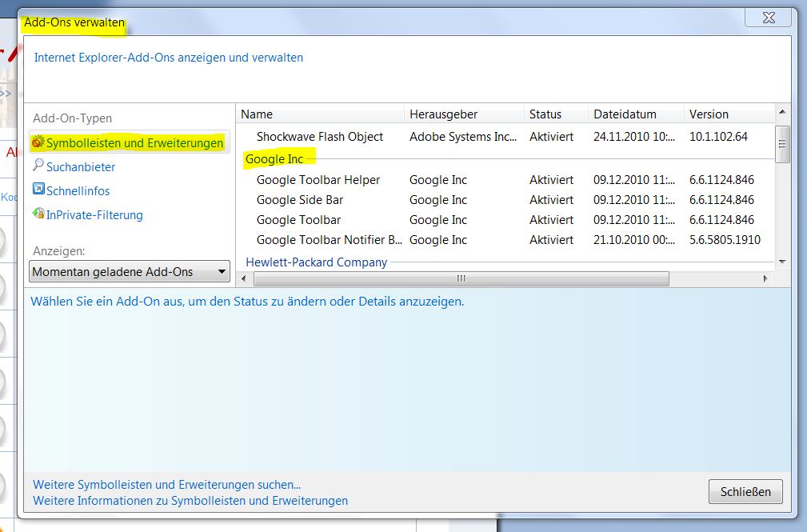The height and width of the screenshot is (532, 807).
Task: Sort list by Herausgeber column header
Action: (x=464, y=114)
